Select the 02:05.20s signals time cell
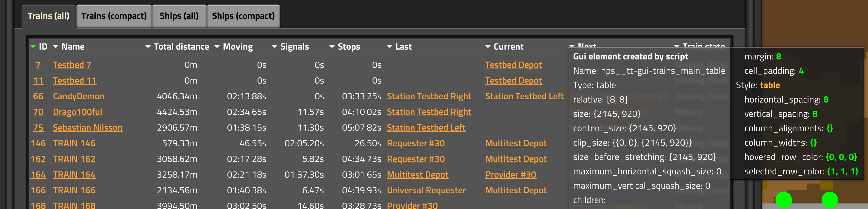Screen dimensions: 868x209 [304, 143]
